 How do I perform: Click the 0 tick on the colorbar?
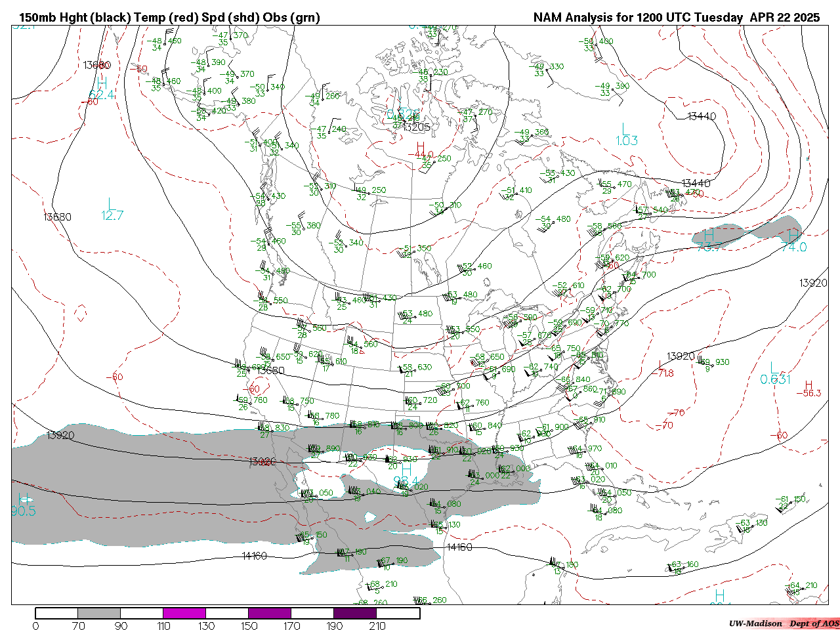click(x=35, y=626)
